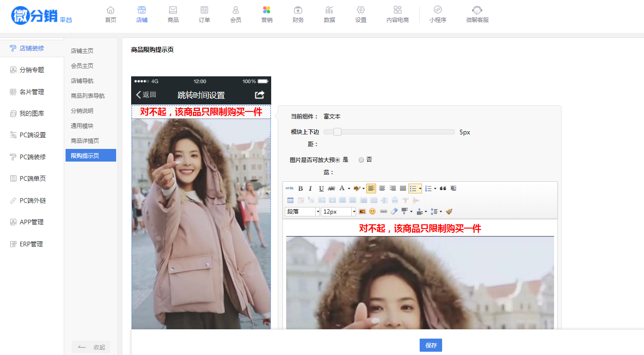Viewport: 644px width, 355px height.
Task: Click the 模块上下边距 margin slider handle
Action: [337, 132]
